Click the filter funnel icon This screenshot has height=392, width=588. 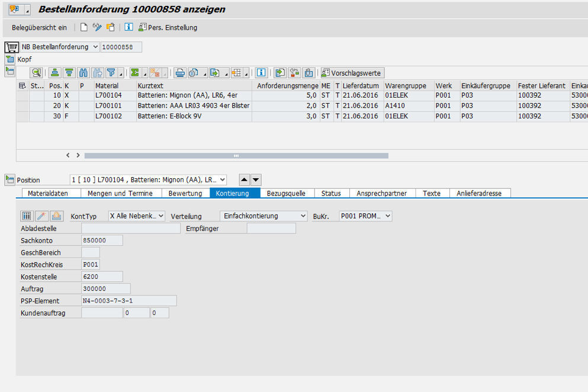click(111, 73)
